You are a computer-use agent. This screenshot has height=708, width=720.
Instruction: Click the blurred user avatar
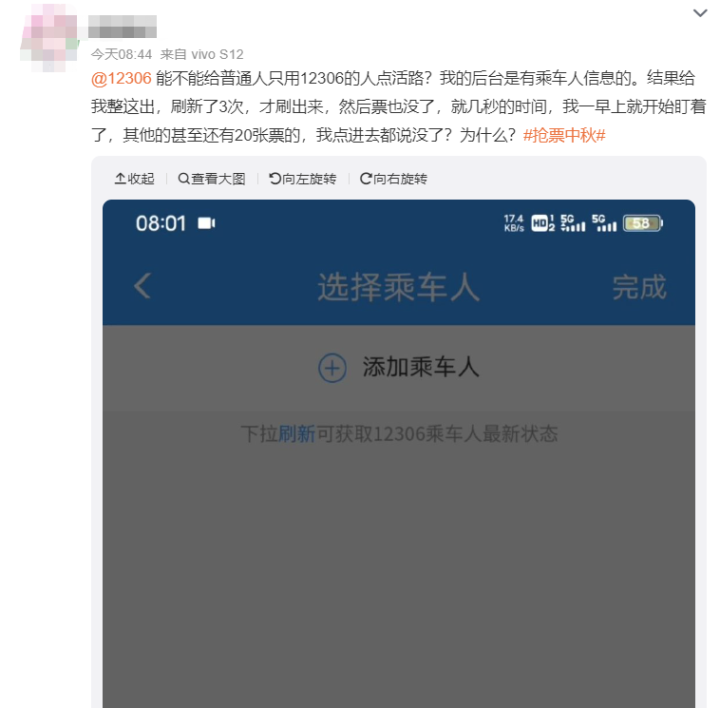[x=50, y=38]
